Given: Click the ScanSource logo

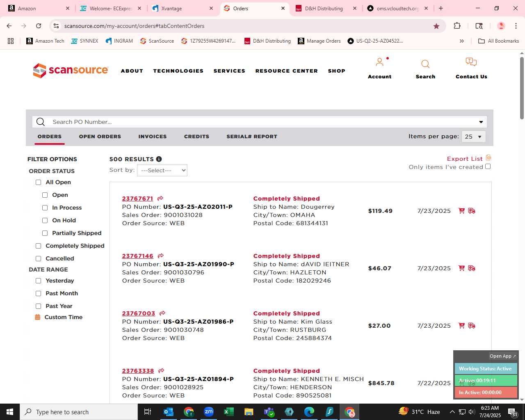Looking at the screenshot, I should pos(71,71).
